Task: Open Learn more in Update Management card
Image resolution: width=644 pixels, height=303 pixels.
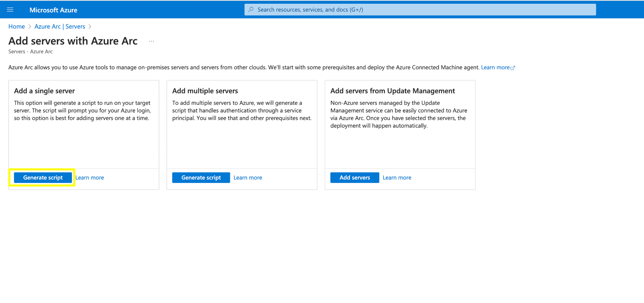Action: 397,178
